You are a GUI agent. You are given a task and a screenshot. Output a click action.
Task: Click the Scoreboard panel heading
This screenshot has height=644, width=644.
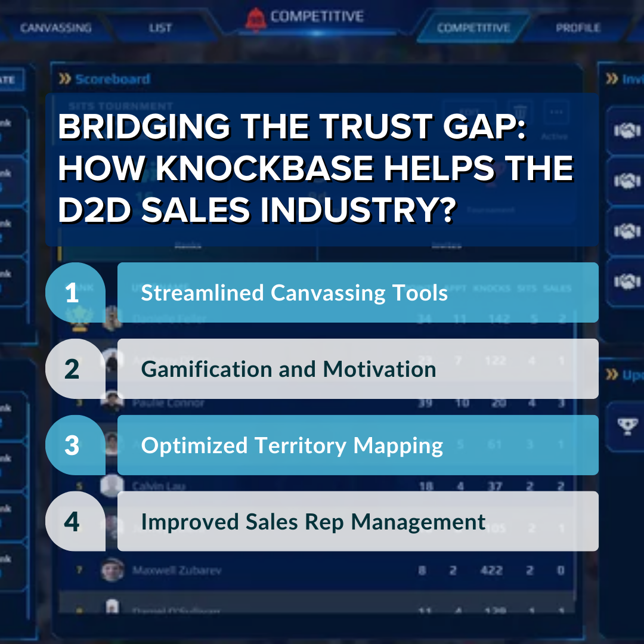tap(113, 79)
